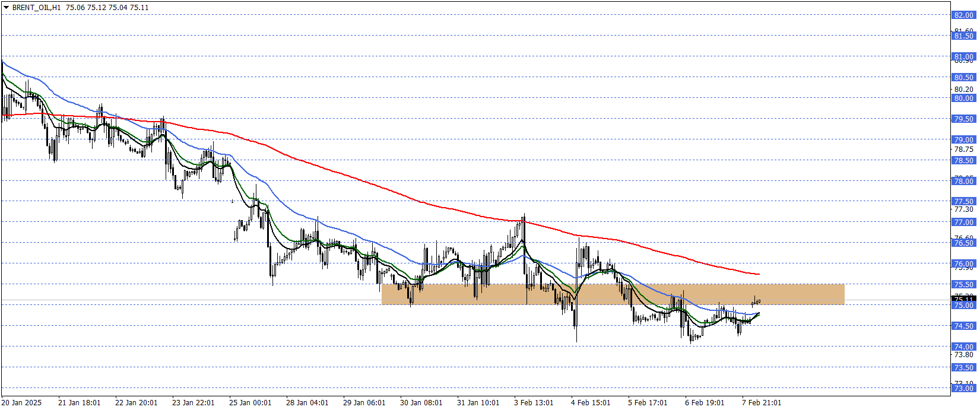Click the 74.00 price level label
This screenshot has width=980, height=410.
tap(963, 347)
